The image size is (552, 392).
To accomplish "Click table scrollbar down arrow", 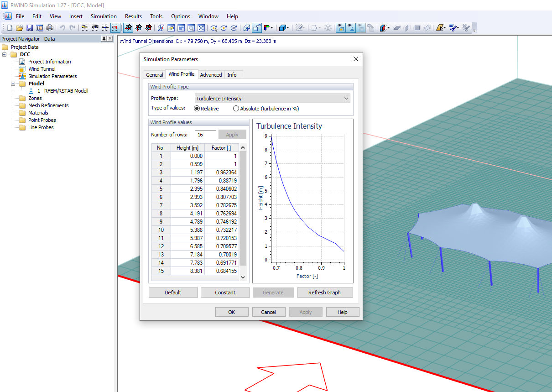I will click(243, 277).
